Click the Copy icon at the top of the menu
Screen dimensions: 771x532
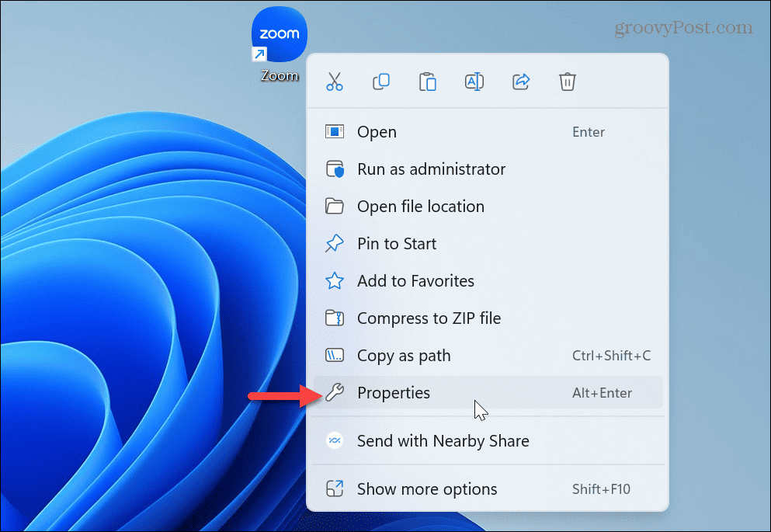click(x=381, y=81)
